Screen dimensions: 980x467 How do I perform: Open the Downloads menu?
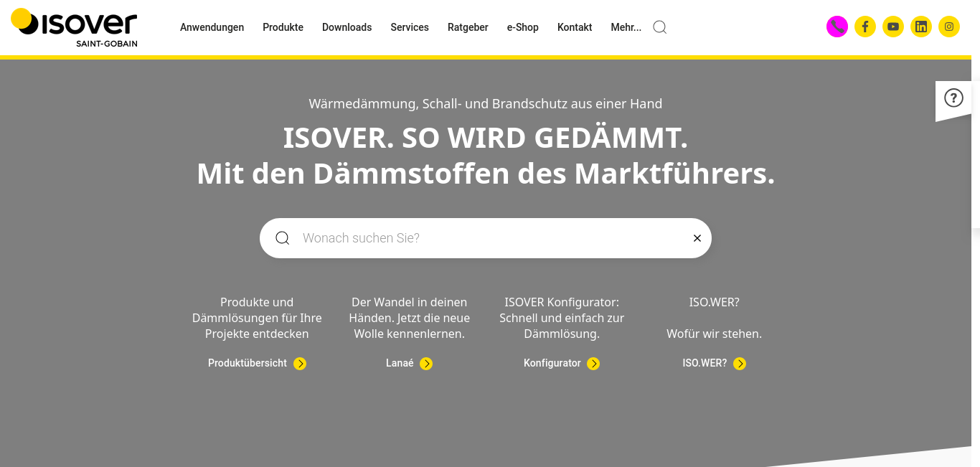coord(347,27)
